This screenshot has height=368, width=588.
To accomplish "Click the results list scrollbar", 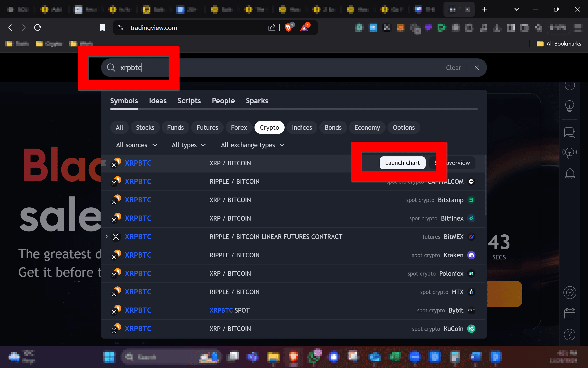I will pyautogui.click(x=486, y=185).
